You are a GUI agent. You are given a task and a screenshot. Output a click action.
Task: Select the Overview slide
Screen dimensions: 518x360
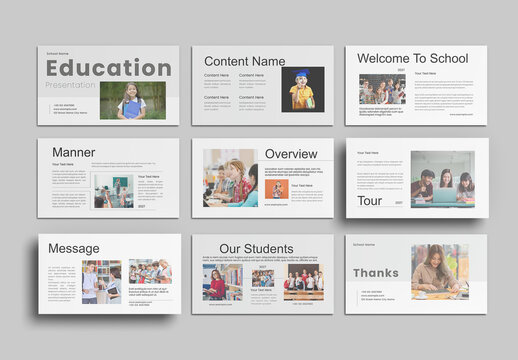pos(263,178)
